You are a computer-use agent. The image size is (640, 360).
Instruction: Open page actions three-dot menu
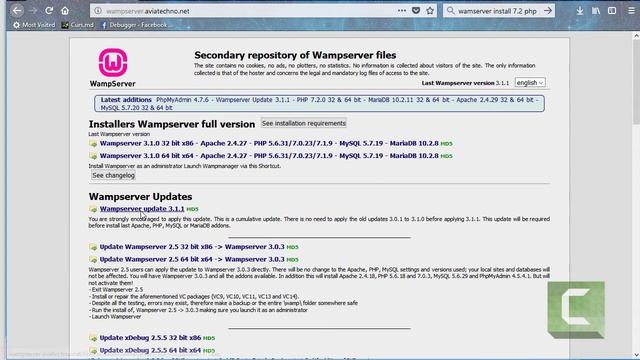coord(402,11)
